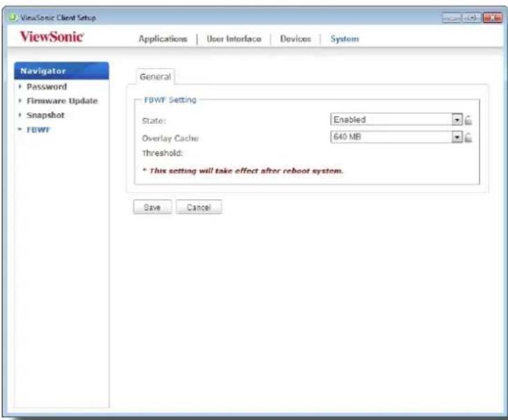Viewport: 508px width, 420px height.
Task: Expand the Snapshot navigator arrow
Action: [20, 115]
